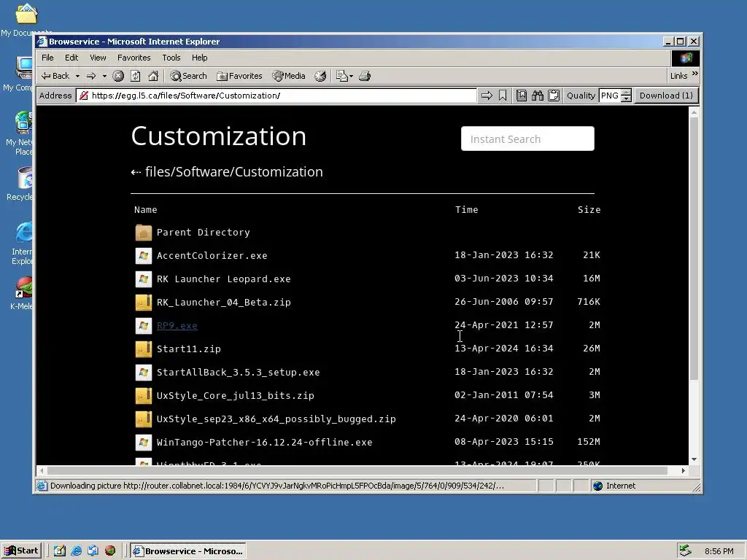
Task: Open the Help menu
Action: point(200,58)
